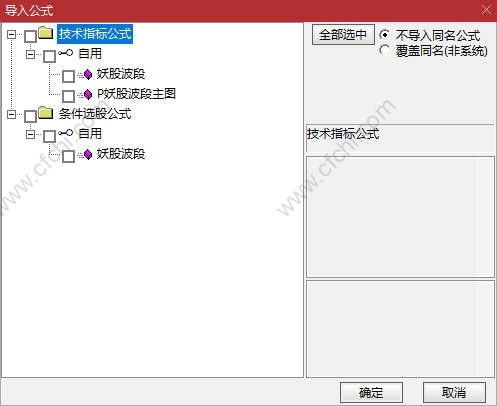Select the 技术指标公式 tree label

(95, 34)
